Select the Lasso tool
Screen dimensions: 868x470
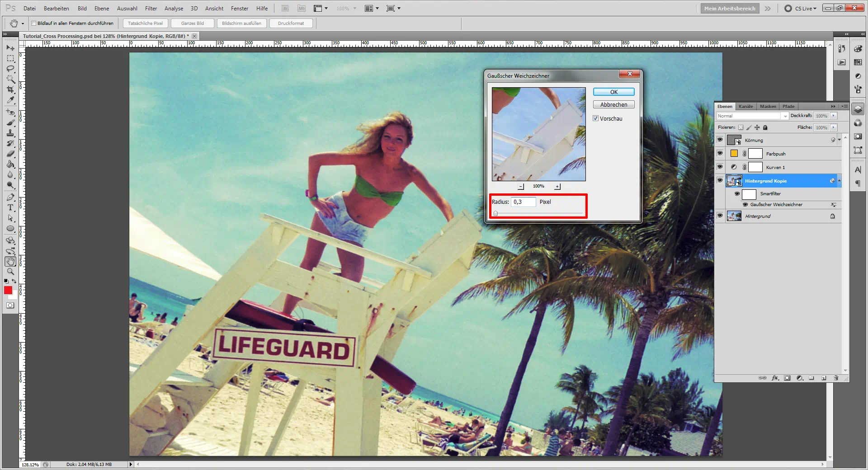[10, 69]
